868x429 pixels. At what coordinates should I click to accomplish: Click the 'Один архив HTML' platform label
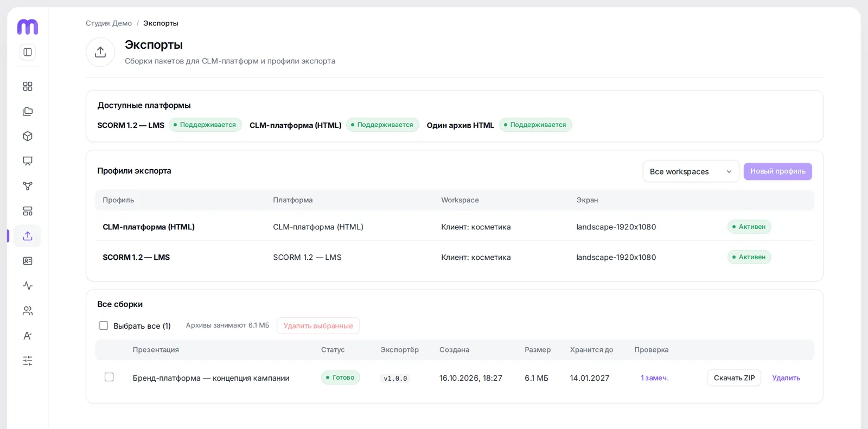pyautogui.click(x=461, y=125)
